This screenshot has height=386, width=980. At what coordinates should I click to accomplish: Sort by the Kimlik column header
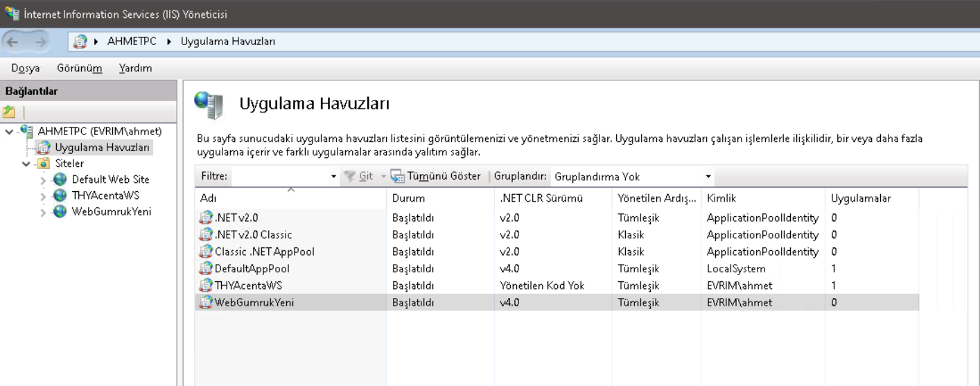[763, 199]
